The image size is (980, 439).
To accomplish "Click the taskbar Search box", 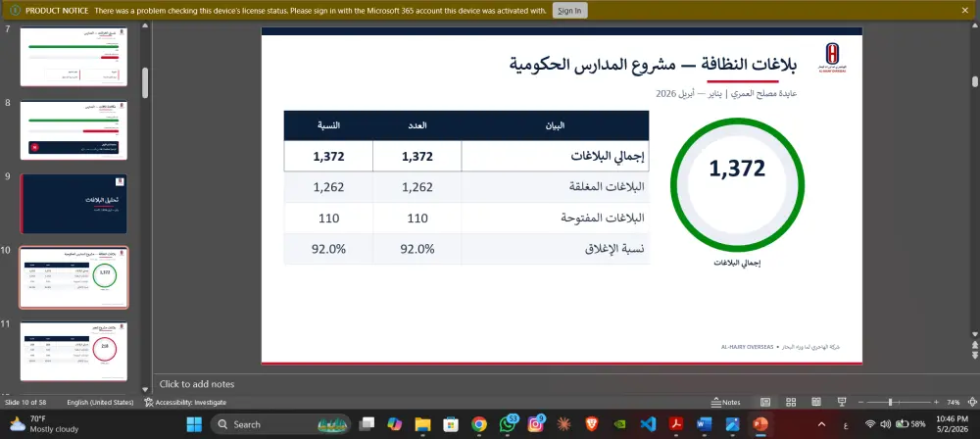I will (279, 424).
